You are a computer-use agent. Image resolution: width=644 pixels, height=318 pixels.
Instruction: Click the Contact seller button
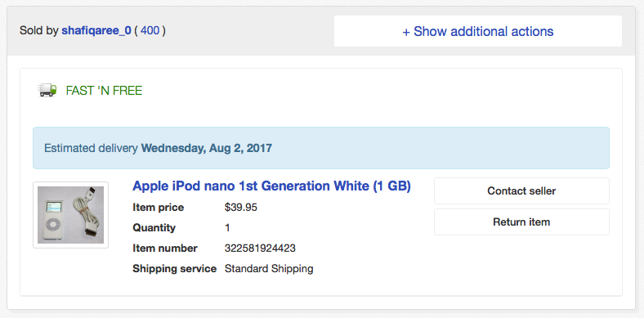pos(521,190)
